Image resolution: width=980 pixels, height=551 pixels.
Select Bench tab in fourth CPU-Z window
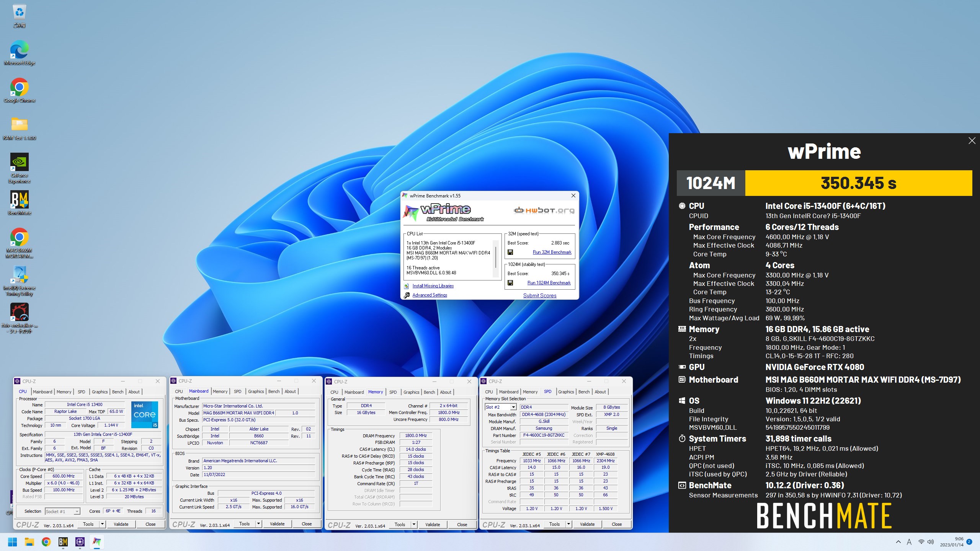pyautogui.click(x=584, y=392)
